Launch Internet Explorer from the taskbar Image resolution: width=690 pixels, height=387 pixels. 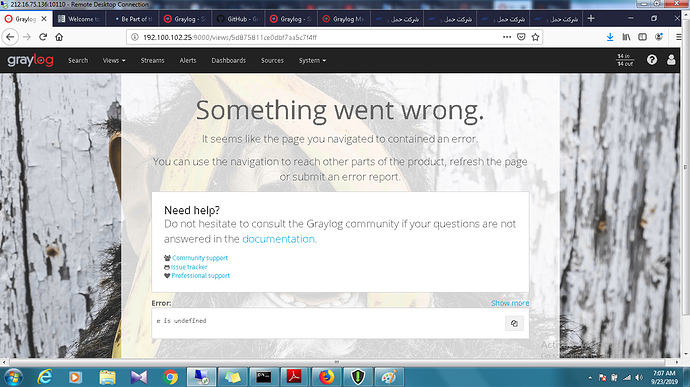point(45,377)
